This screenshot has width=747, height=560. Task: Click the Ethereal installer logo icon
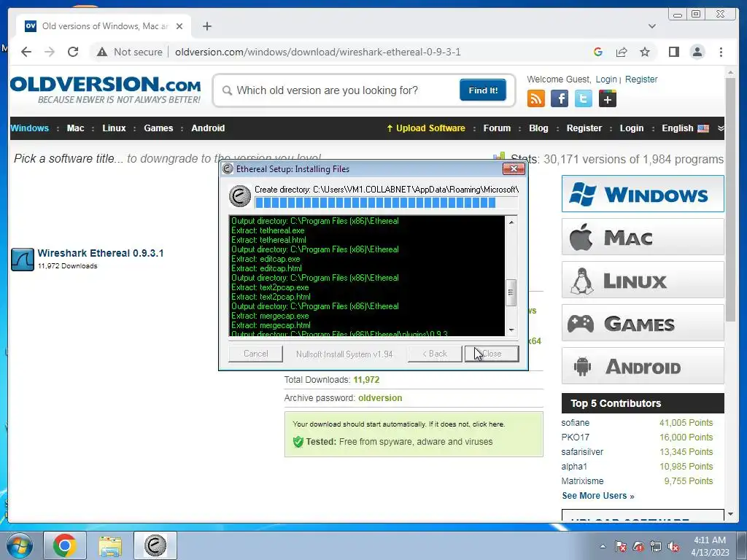[x=239, y=195]
